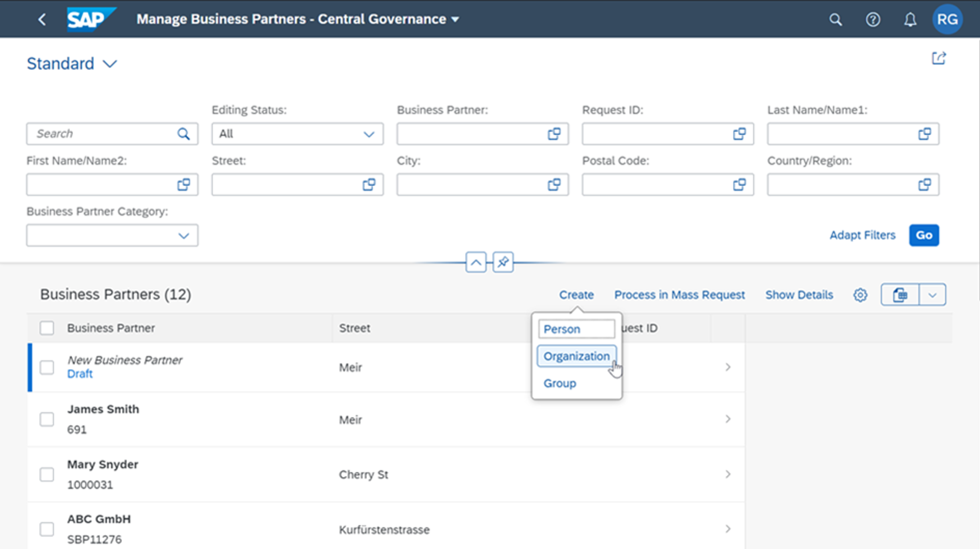Click the pin/personalize layout icon
The image size is (980, 549).
pyautogui.click(x=503, y=263)
